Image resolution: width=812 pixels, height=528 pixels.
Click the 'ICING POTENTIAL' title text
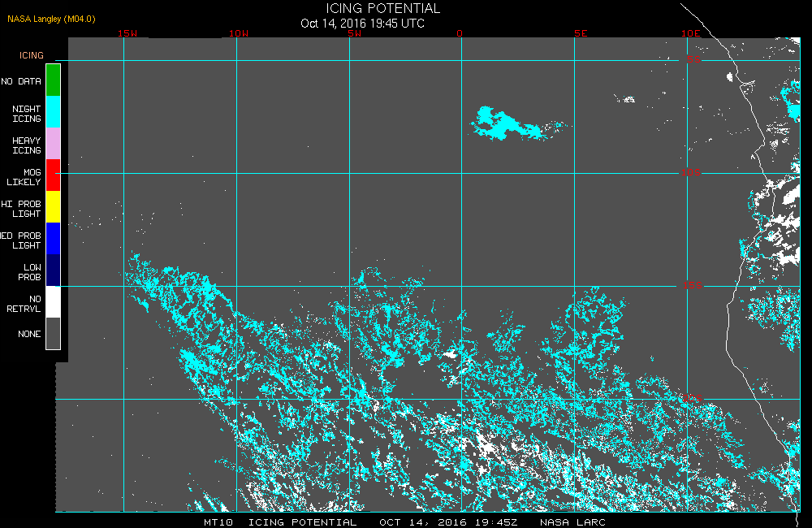pyautogui.click(x=382, y=8)
